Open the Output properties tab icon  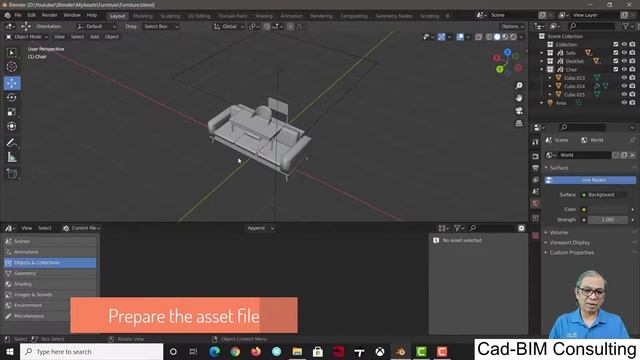[536, 168]
